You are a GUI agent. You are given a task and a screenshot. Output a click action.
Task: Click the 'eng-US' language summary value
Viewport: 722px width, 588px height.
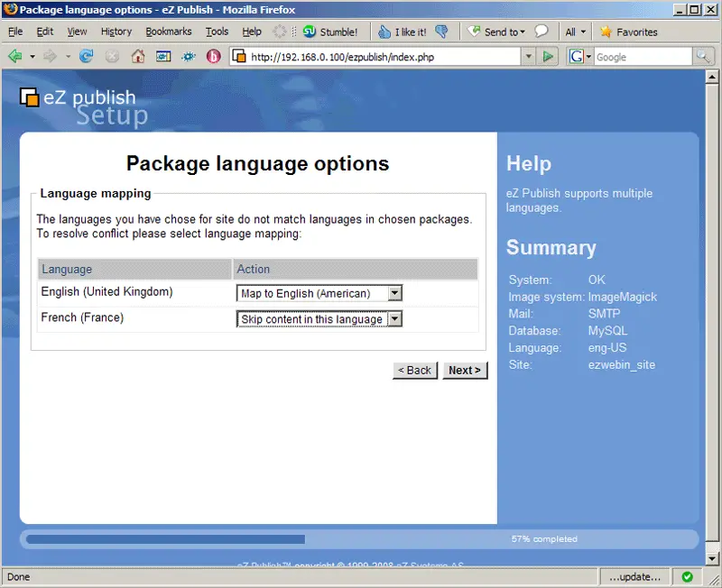pyautogui.click(x=607, y=347)
